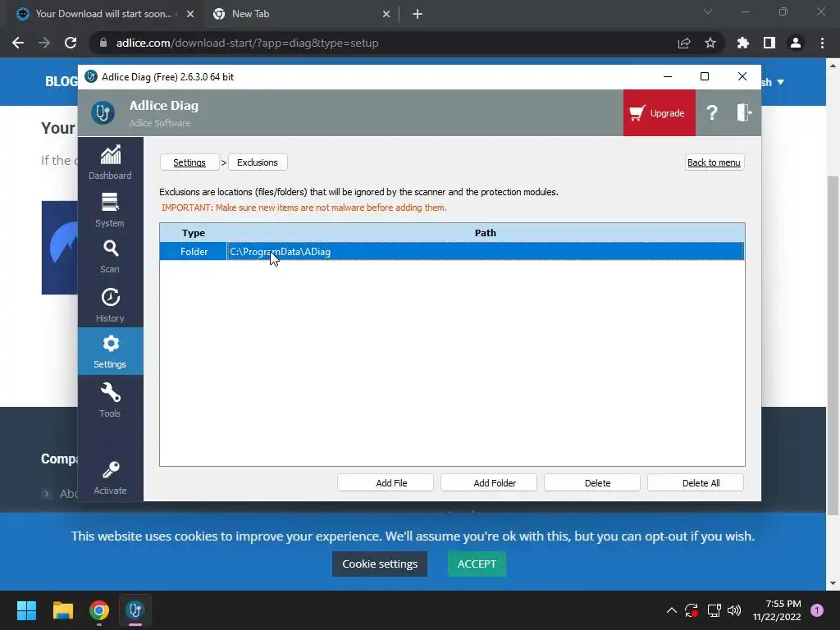Go back in Chrome browser

pos(18,43)
